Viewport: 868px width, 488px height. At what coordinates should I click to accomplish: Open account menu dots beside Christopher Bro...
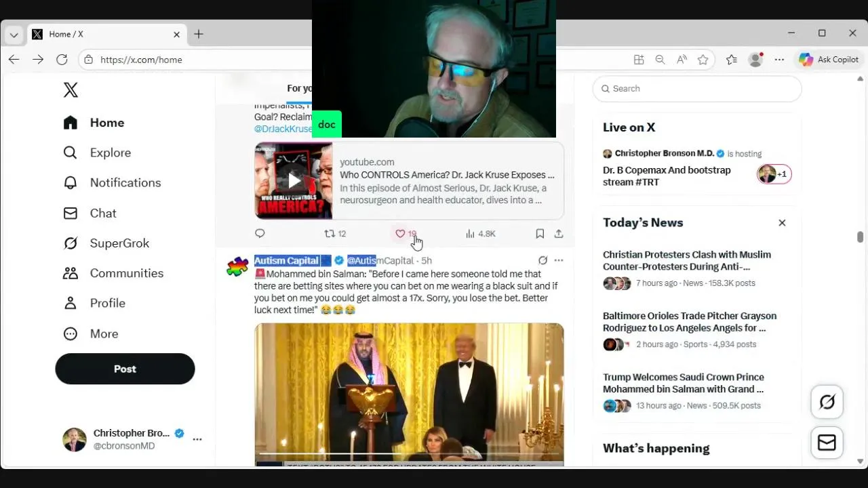point(197,439)
